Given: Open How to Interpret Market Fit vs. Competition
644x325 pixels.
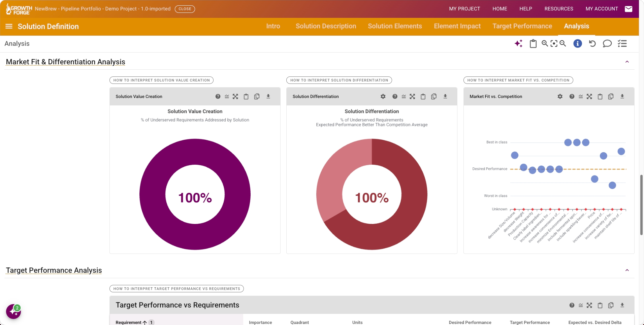Looking at the screenshot, I should [x=518, y=80].
